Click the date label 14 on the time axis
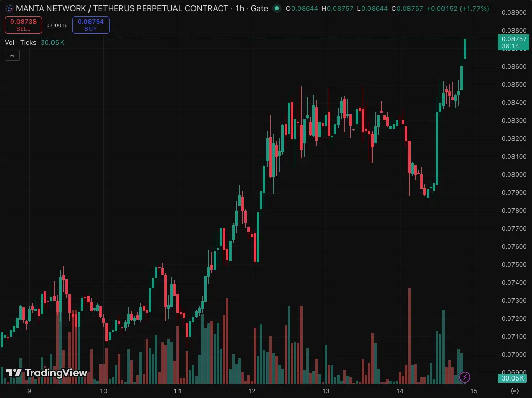 pos(400,391)
